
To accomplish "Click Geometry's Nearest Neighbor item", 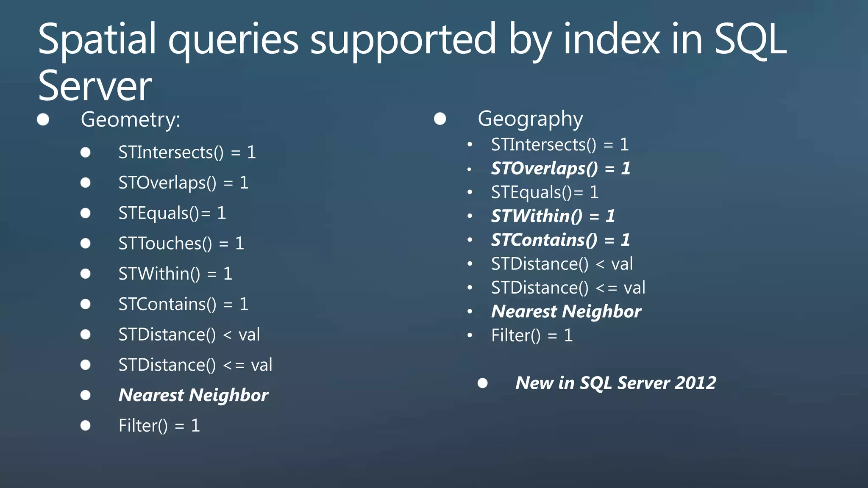I will pyautogui.click(x=193, y=395).
